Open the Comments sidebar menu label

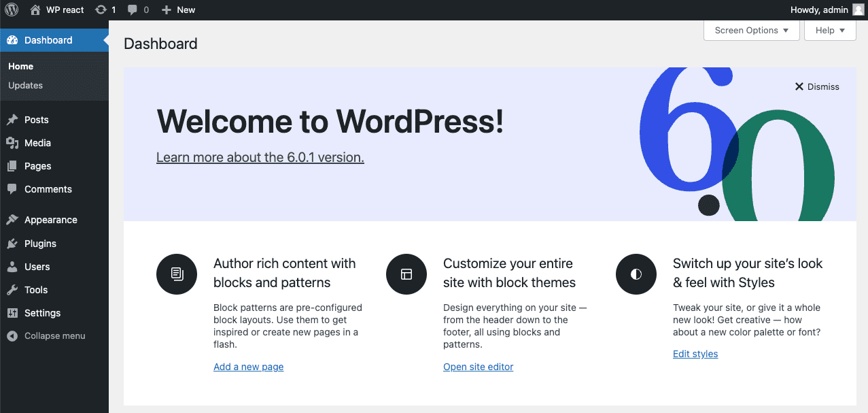(x=48, y=189)
